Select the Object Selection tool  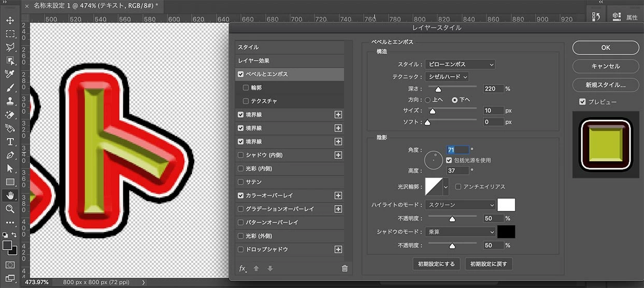point(10,61)
